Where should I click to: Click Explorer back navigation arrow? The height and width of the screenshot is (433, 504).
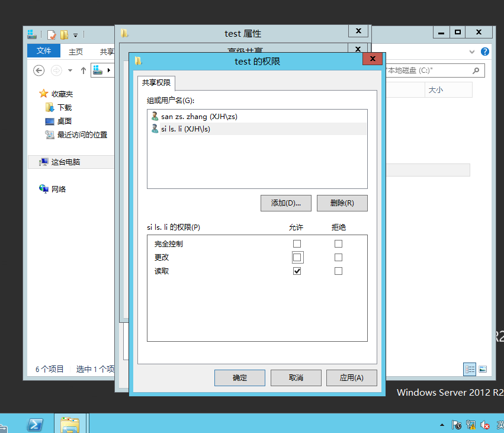pos(39,70)
